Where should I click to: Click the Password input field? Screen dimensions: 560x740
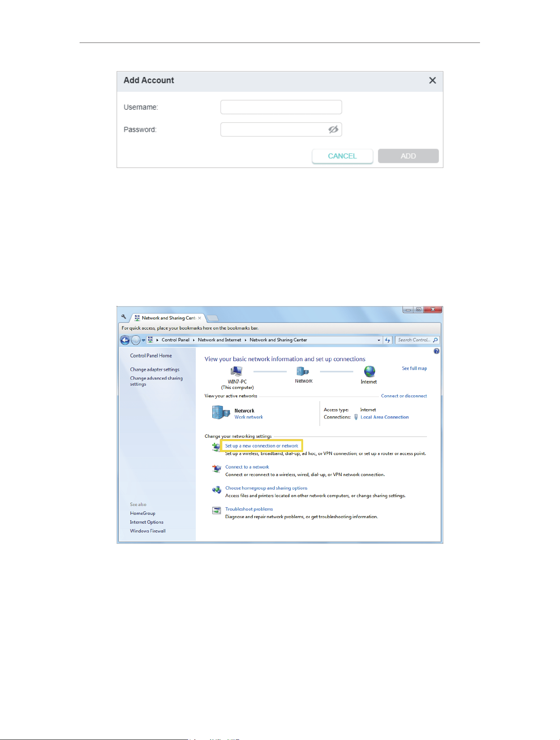coord(281,130)
